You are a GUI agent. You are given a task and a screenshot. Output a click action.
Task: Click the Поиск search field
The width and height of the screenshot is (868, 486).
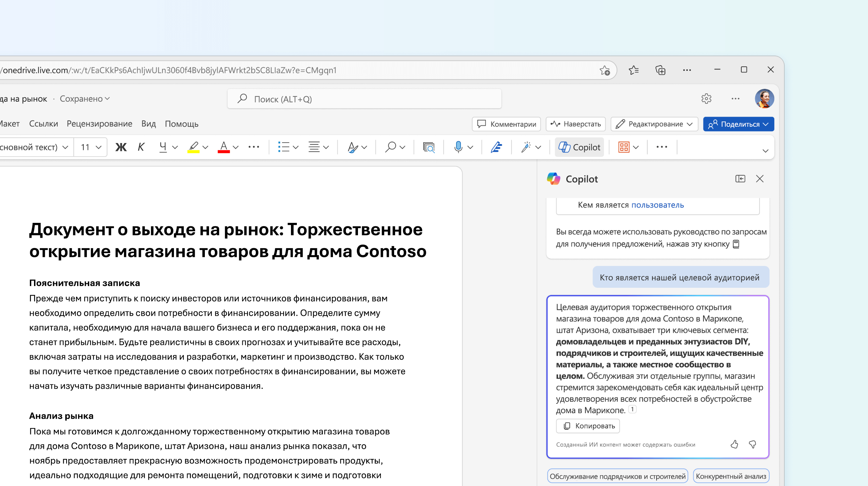click(364, 99)
